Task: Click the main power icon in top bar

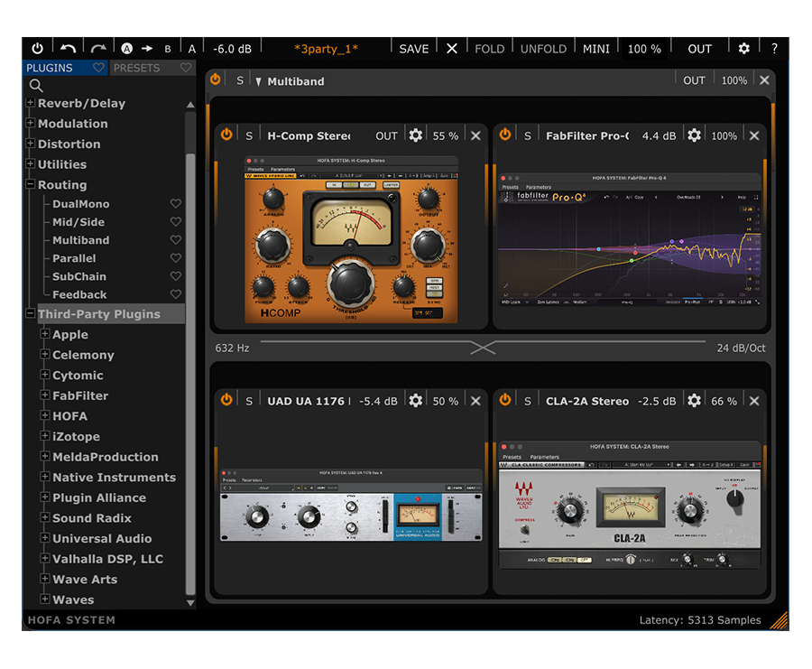Action: pos(37,49)
